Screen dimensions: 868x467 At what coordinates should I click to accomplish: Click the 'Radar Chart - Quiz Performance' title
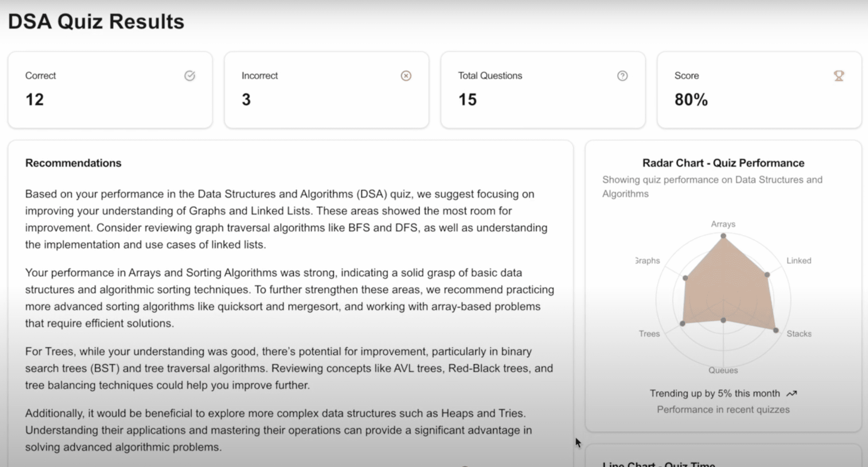pyautogui.click(x=723, y=163)
